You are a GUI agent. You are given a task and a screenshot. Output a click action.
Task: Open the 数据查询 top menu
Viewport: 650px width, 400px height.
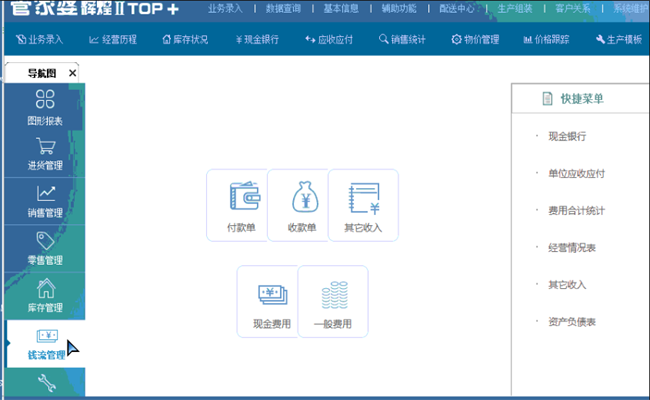coord(284,9)
